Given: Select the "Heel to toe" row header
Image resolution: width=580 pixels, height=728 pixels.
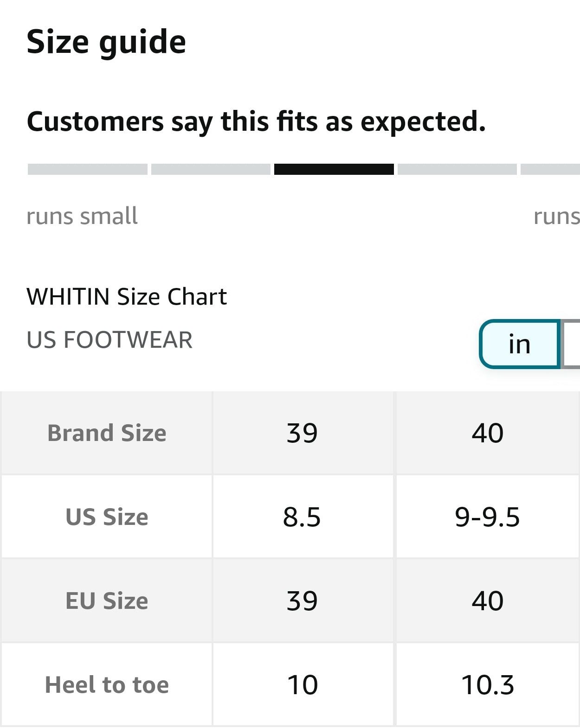Looking at the screenshot, I should [x=107, y=685].
